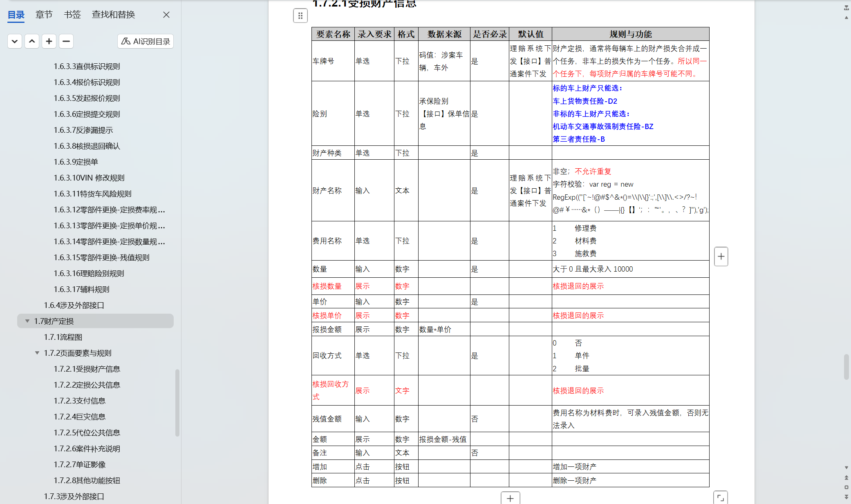Screen dimensions: 851x504
Task: Click the up chevron outline button
Action: pos(32,41)
